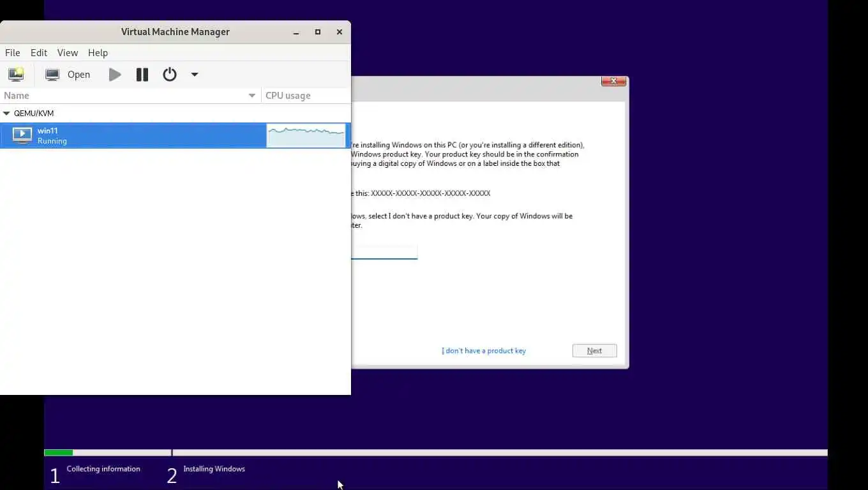
Task: Click the power shutdown icon
Action: 170,75
